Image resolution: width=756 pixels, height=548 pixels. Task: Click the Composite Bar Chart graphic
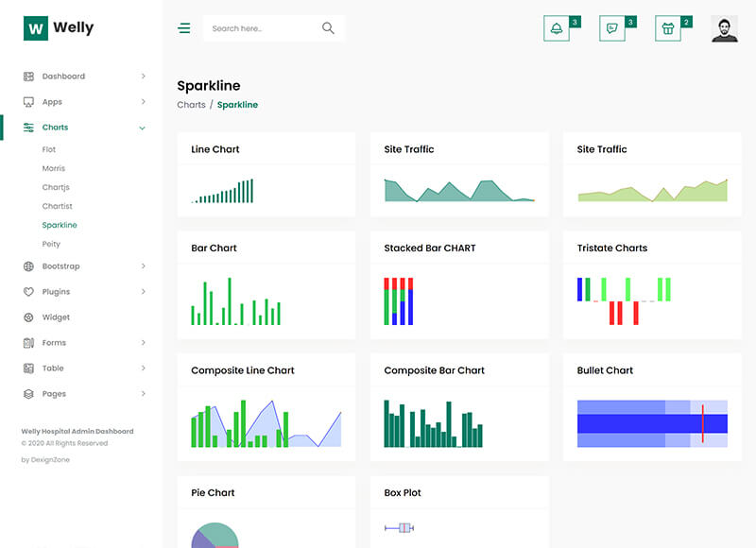pos(433,423)
